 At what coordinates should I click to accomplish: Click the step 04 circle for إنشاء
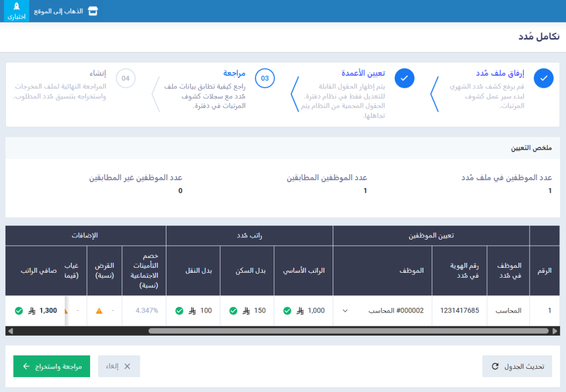pos(125,78)
